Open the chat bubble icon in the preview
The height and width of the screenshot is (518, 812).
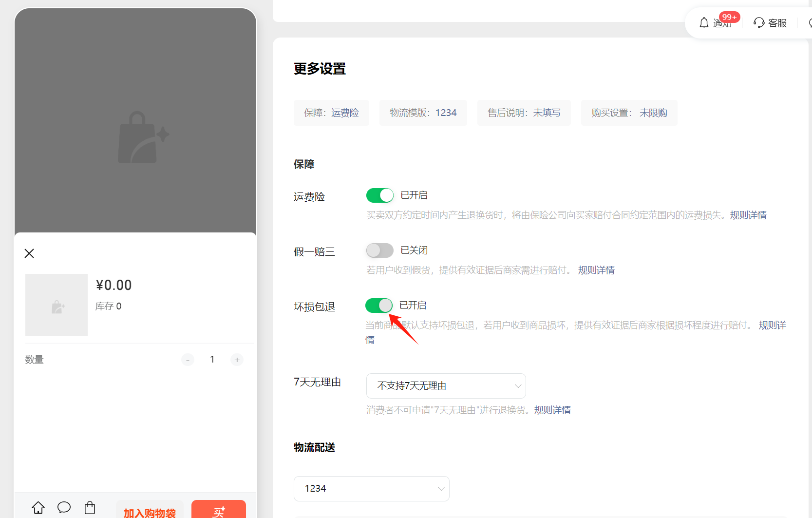(x=64, y=507)
